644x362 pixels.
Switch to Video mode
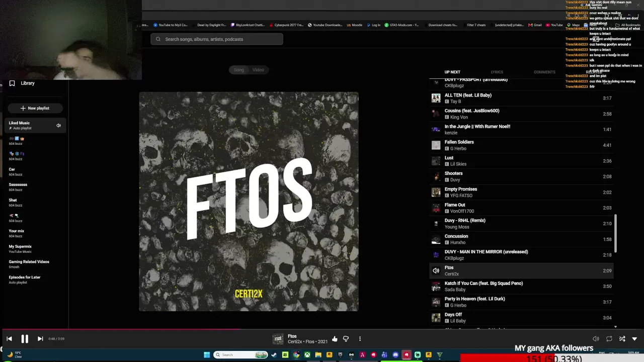tap(258, 70)
